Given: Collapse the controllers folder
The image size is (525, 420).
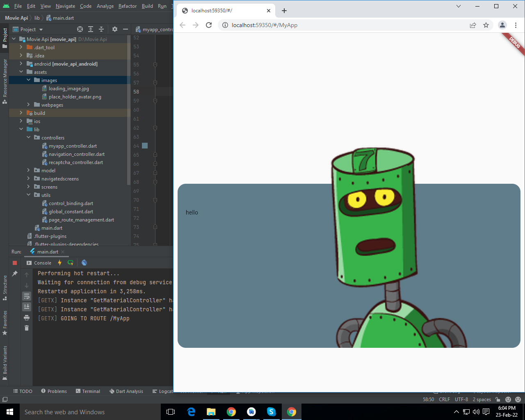Looking at the screenshot, I should 28,138.
